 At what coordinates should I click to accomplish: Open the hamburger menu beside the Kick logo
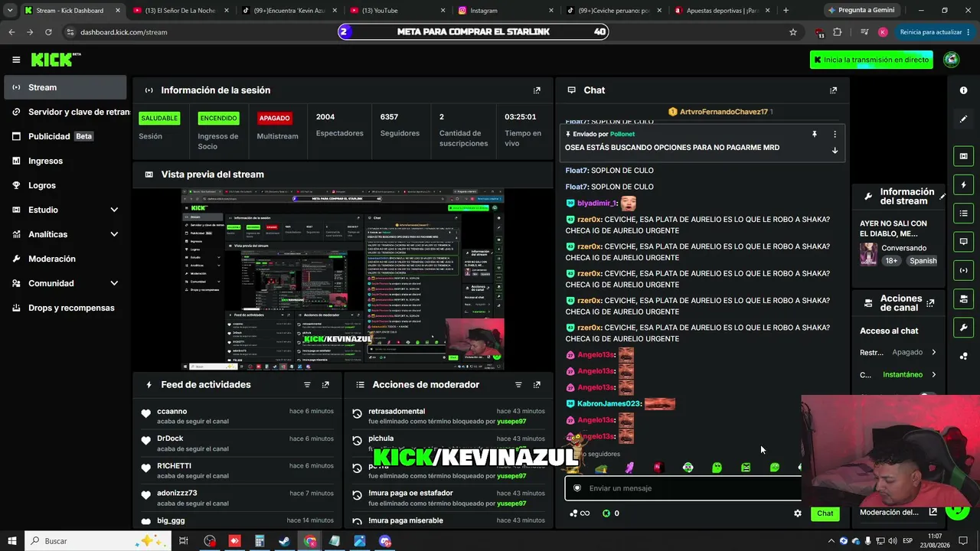tap(16, 60)
